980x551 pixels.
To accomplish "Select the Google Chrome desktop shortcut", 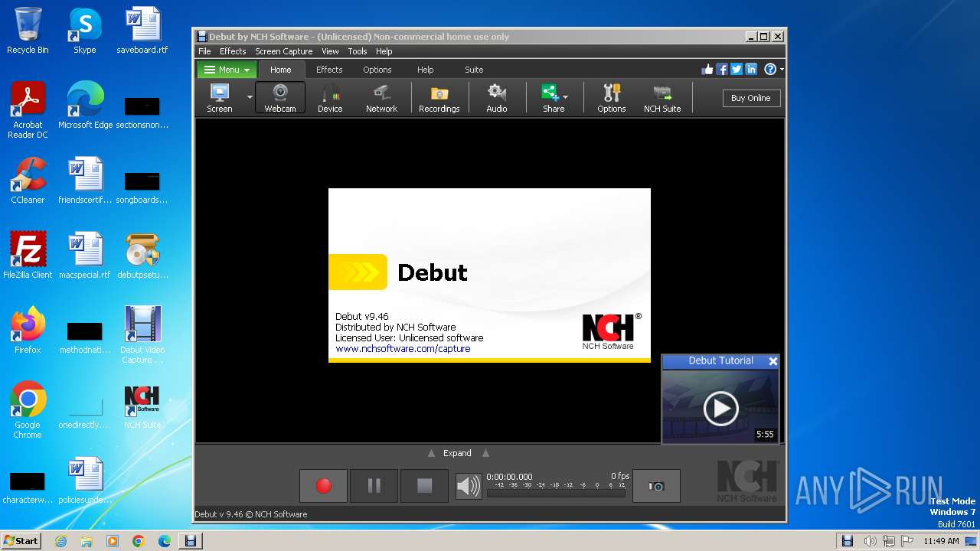I will click(28, 410).
